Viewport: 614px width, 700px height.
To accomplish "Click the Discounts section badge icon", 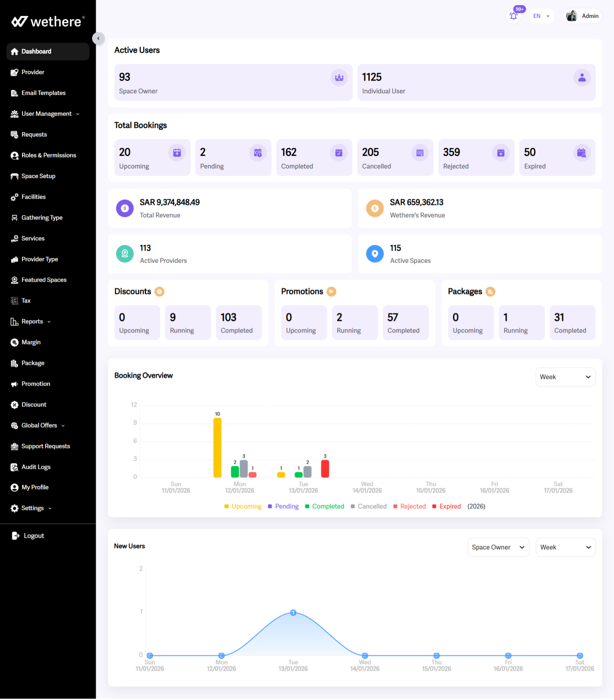I will pos(160,292).
